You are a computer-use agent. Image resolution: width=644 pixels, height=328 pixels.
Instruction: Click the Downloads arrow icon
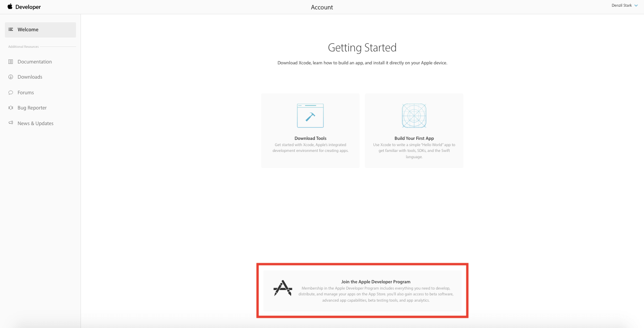coord(11,77)
